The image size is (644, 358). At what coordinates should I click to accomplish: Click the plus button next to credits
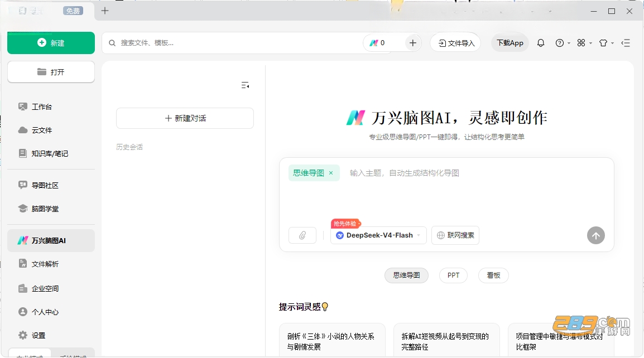point(413,43)
